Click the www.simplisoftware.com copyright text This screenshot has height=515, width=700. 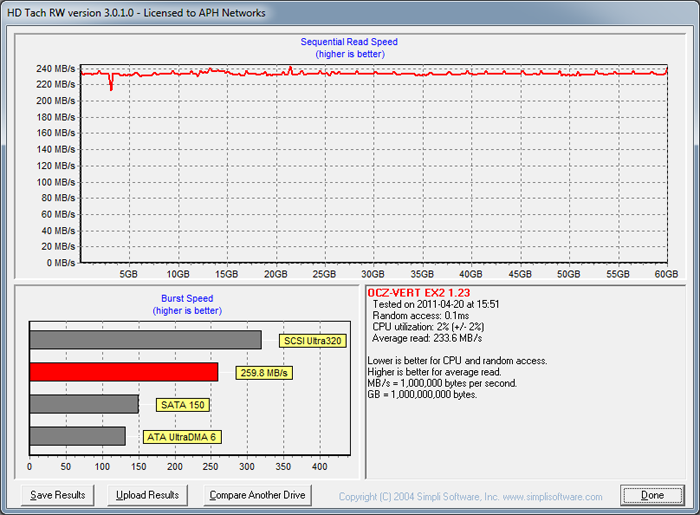coord(470,497)
